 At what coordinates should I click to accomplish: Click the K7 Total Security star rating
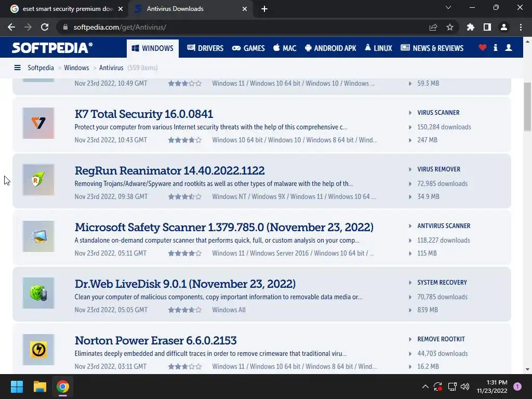pos(185,140)
